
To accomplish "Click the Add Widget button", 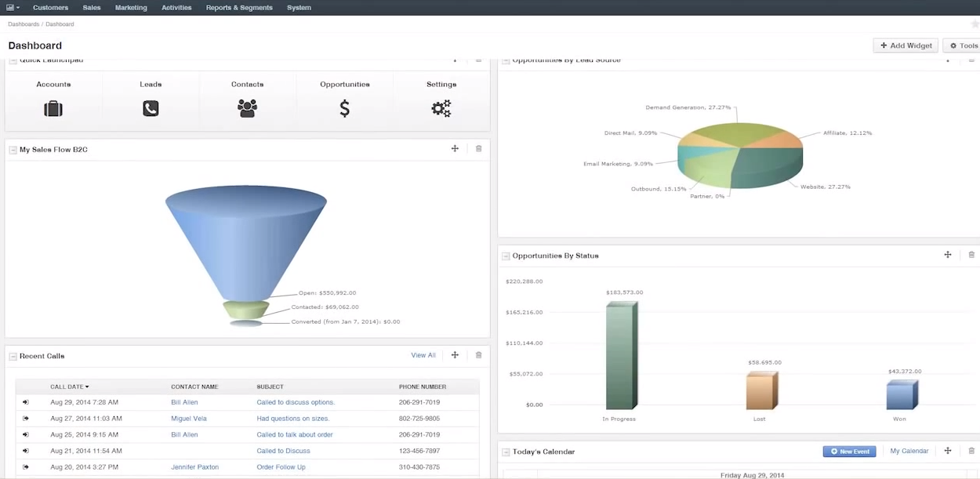I will pos(905,45).
